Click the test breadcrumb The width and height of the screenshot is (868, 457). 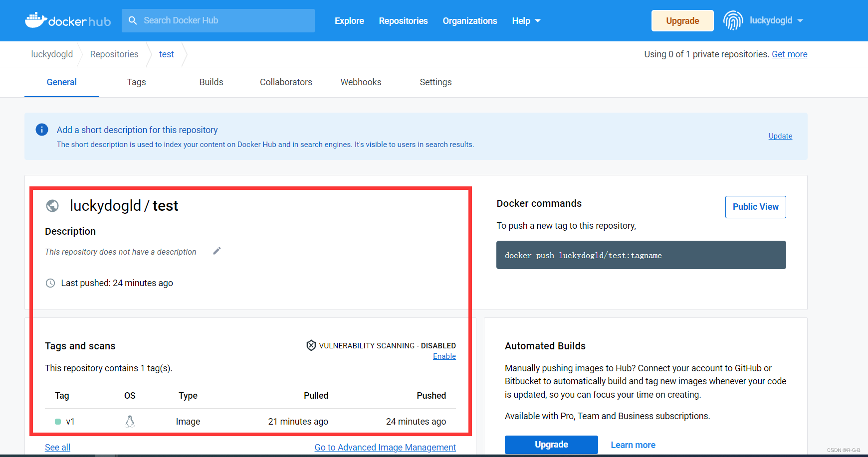(167, 54)
